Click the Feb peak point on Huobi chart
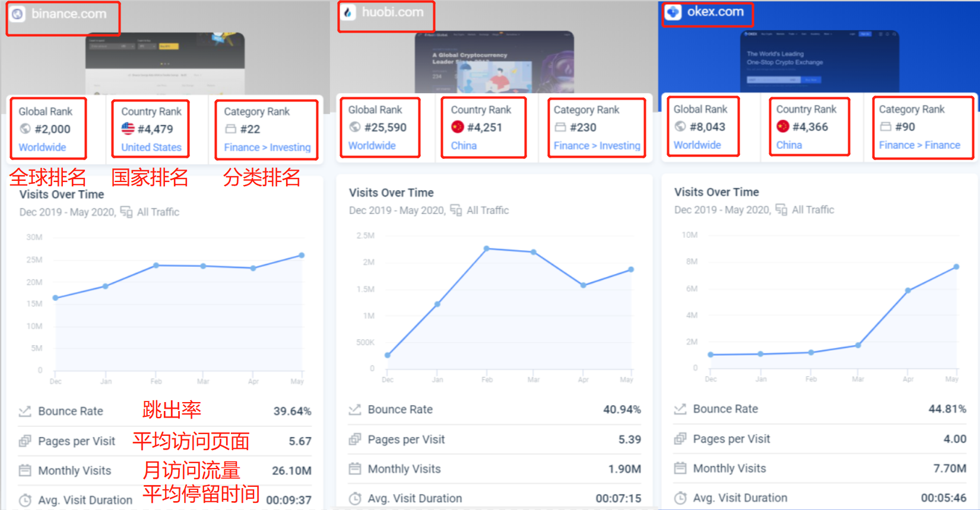The height and width of the screenshot is (510, 980). (486, 248)
